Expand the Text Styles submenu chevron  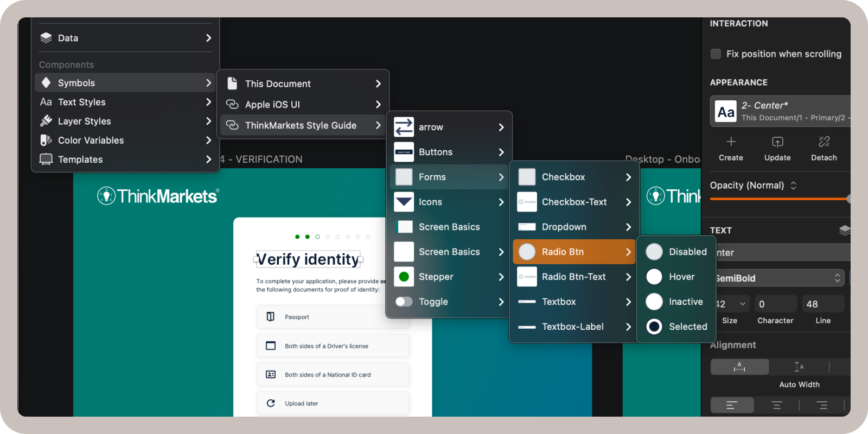tap(208, 102)
